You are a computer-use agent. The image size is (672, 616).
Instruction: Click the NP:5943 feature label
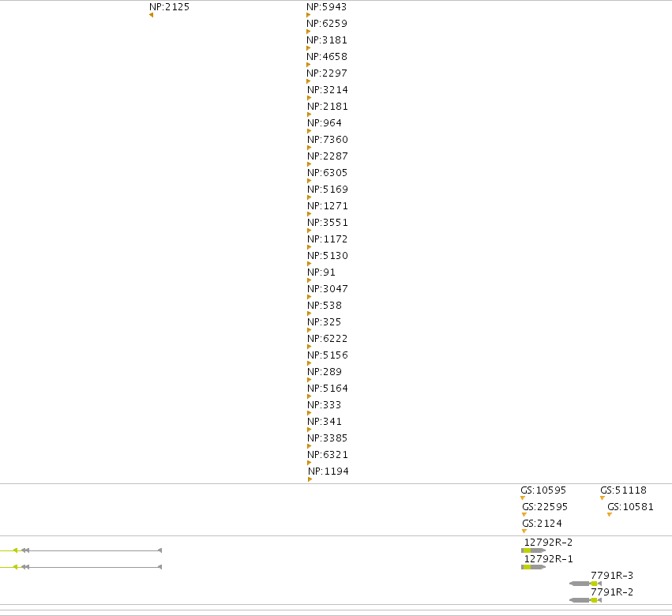coord(327,7)
